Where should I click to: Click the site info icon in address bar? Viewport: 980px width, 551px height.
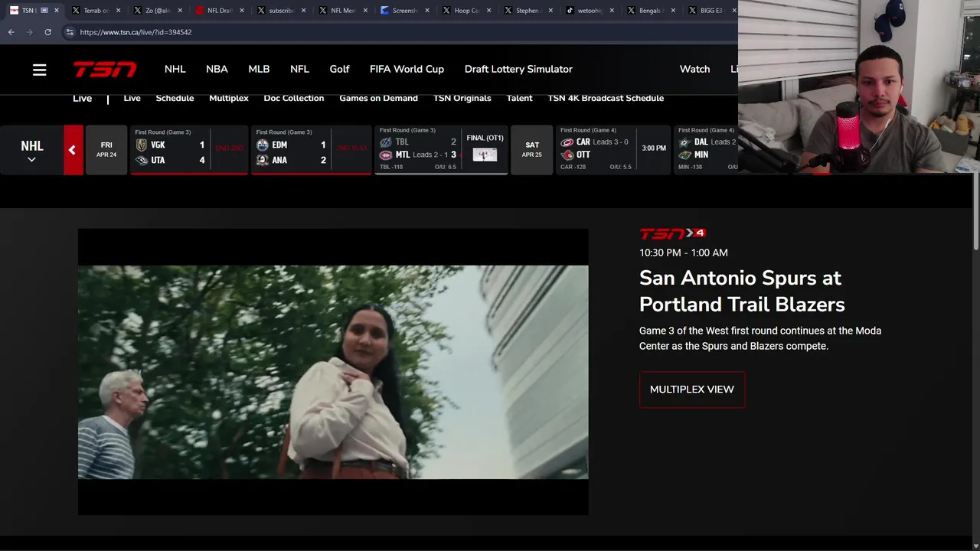(x=70, y=32)
